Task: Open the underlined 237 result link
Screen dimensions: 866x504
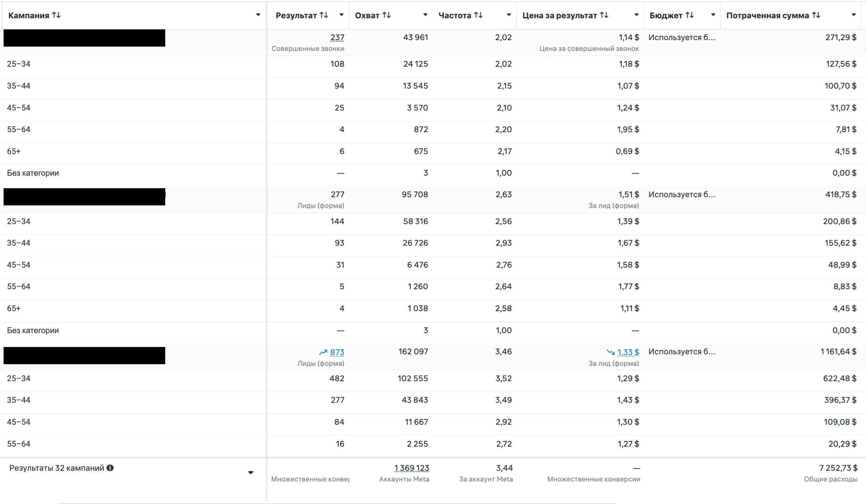Action: click(337, 37)
